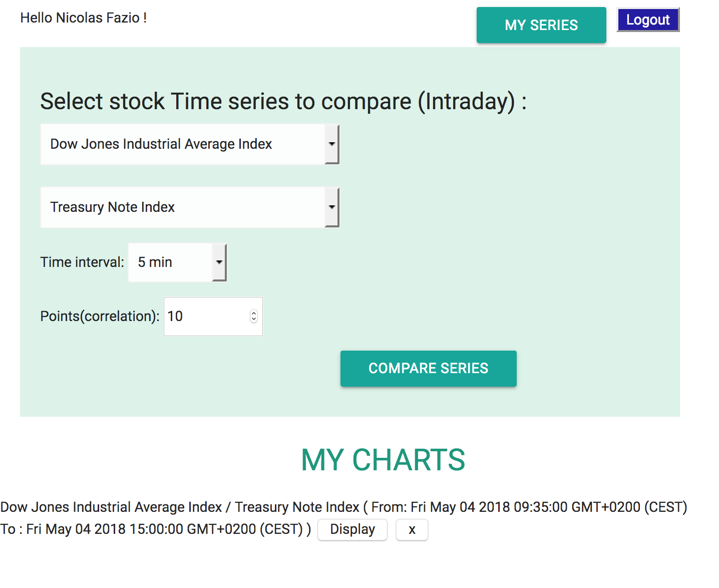Click the arrow of the Treasury Note dropdown
The height and width of the screenshot is (588, 719).
pyautogui.click(x=331, y=207)
